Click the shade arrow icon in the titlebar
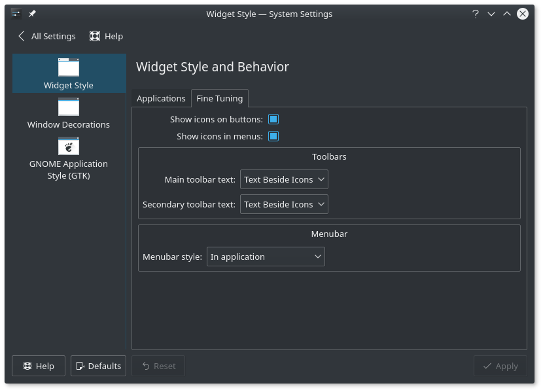The height and width of the screenshot is (392, 543). pyautogui.click(x=506, y=14)
